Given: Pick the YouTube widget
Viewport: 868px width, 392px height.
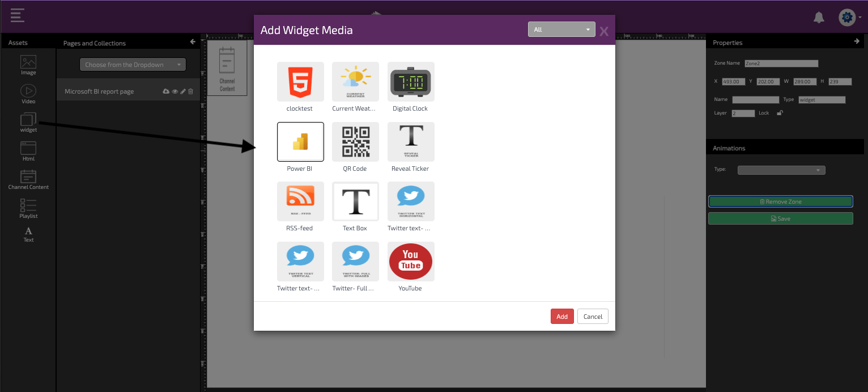Looking at the screenshot, I should tap(411, 262).
